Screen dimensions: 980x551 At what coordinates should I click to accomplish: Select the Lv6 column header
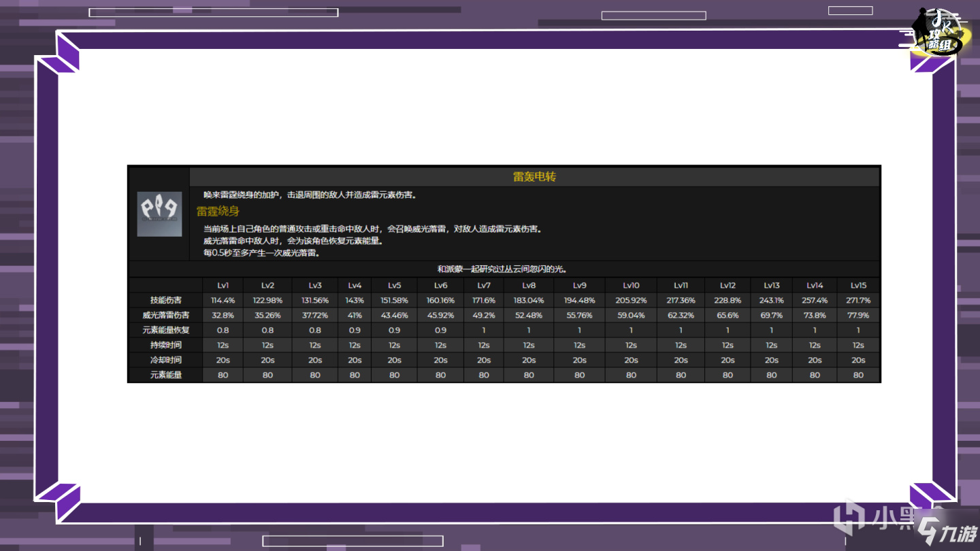coord(440,286)
